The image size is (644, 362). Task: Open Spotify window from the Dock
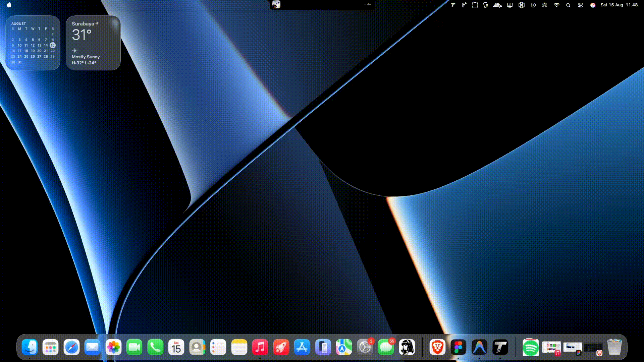point(531,347)
